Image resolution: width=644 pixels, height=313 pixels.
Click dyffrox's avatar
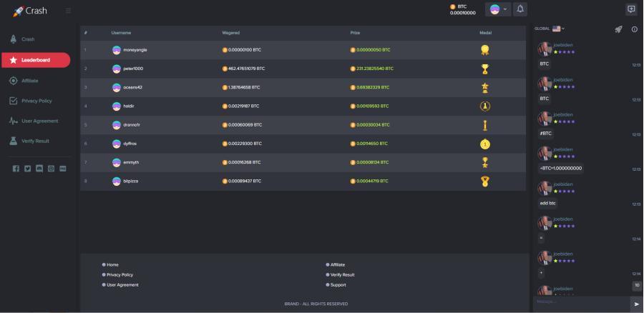(117, 144)
